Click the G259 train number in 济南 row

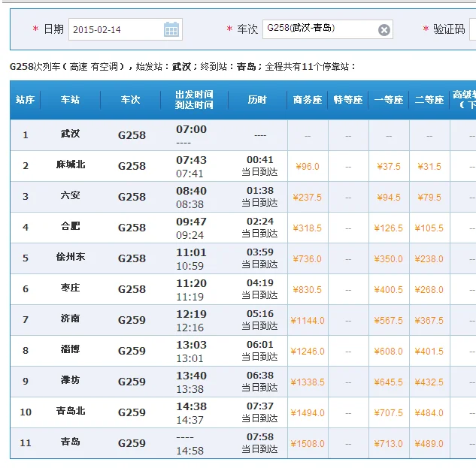132,320
